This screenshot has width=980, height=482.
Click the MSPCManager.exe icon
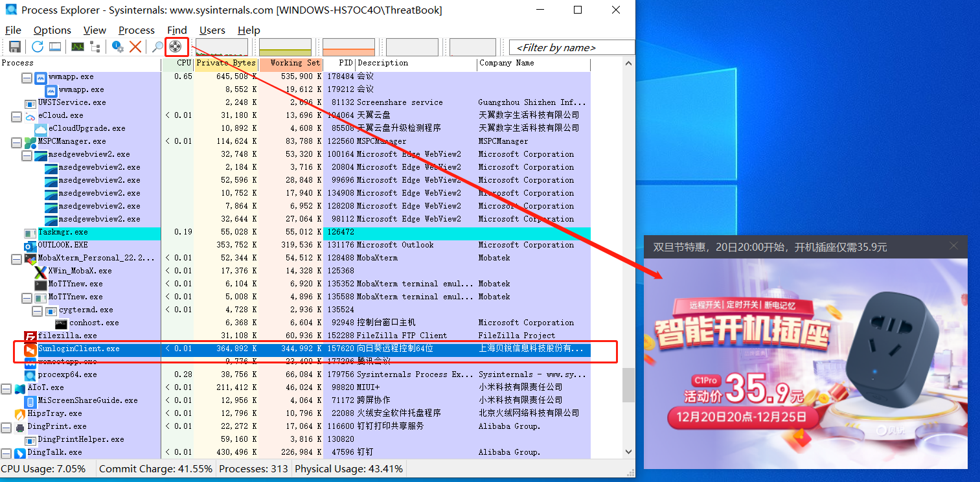tap(30, 142)
